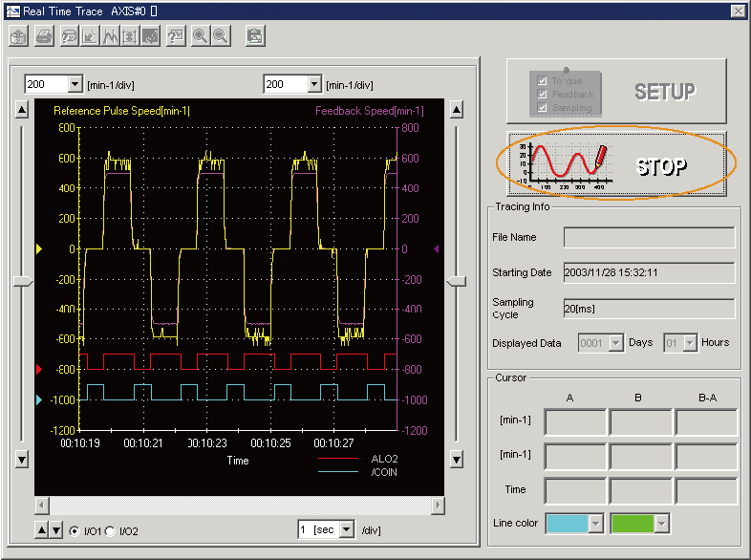751x560 pixels.
Task: Click the zoom in magnifier icon
Action: [201, 36]
